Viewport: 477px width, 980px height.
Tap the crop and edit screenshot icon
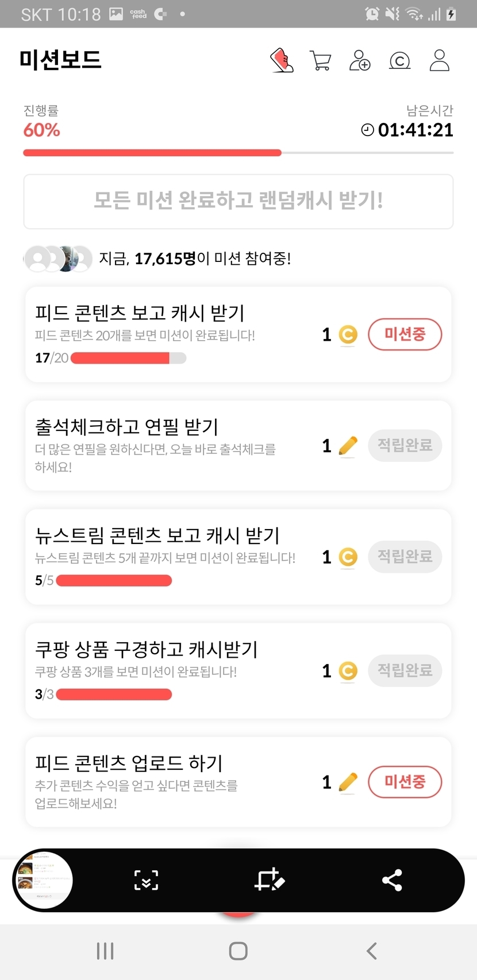(x=269, y=880)
